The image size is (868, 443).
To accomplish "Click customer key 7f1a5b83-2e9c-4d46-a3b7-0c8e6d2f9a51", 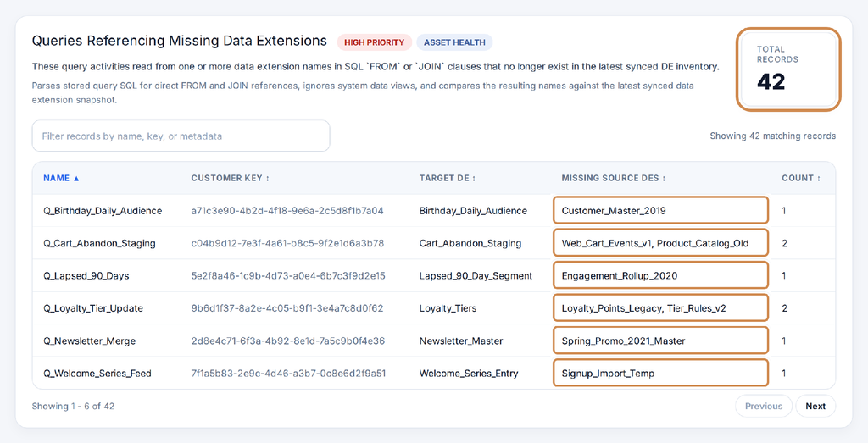I will [x=288, y=374].
